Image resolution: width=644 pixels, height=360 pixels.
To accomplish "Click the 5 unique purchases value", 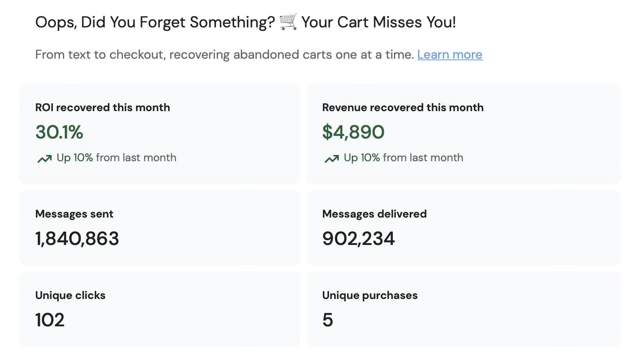I will (x=327, y=320).
